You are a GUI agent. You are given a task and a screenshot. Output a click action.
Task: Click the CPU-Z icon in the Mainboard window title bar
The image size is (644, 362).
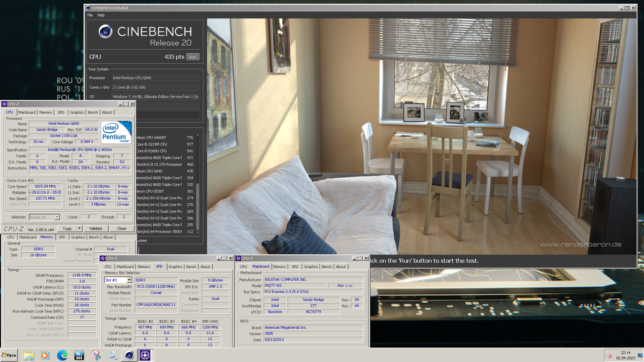239,258
